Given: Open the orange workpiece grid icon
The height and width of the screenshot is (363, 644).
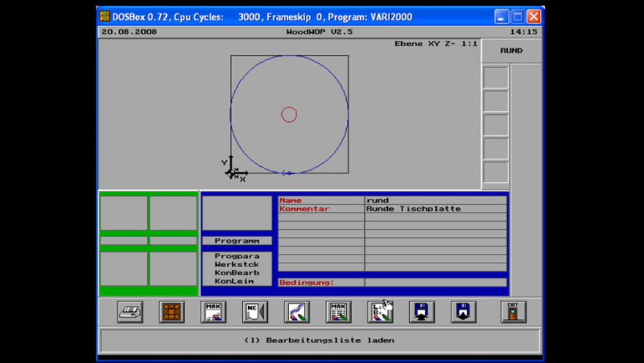Looking at the screenshot, I should tap(172, 312).
